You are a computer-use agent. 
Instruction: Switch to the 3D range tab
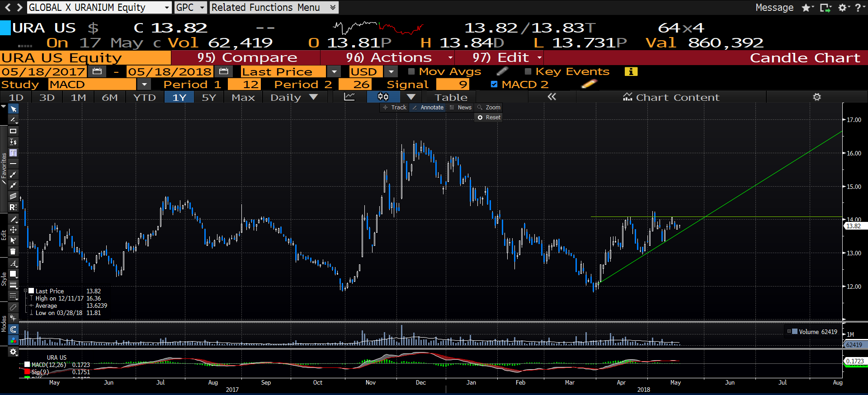point(47,97)
